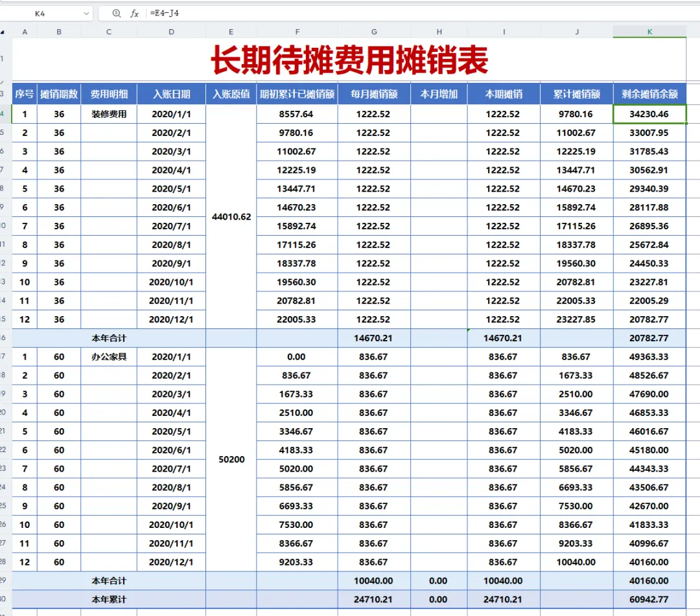
Task: Select the 装修费用 cell
Action: (x=109, y=114)
